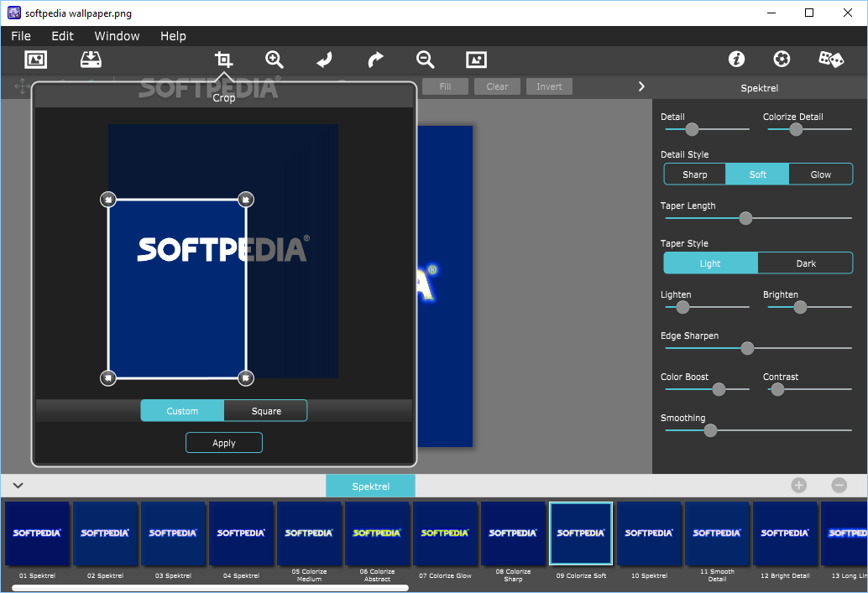Open the support lifebuoy icon
Viewport: 868px width, 593px height.
782,59
